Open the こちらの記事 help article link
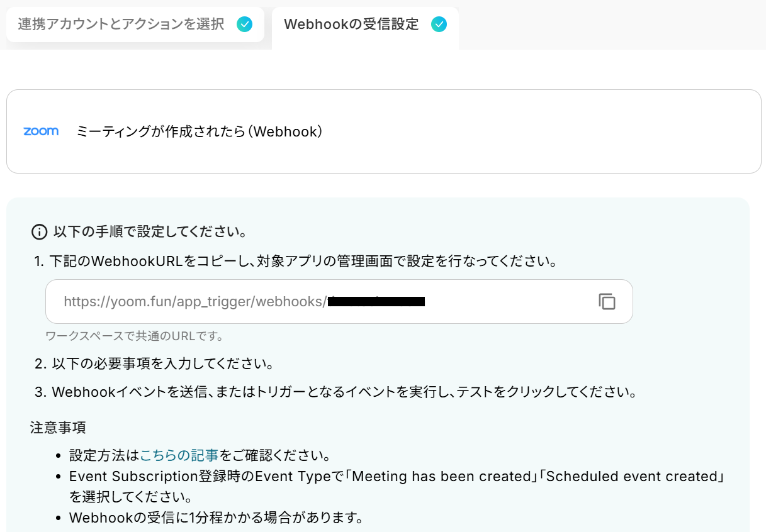Viewport: 766px width, 532px height. pyautogui.click(x=179, y=455)
